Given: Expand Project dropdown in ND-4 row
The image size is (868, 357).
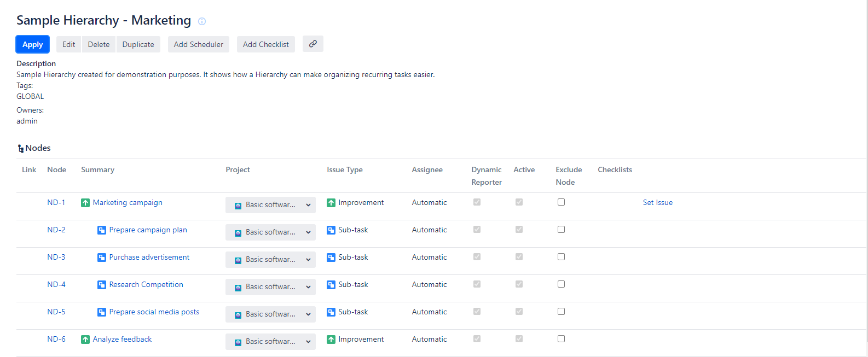Looking at the screenshot, I should pos(270,287).
